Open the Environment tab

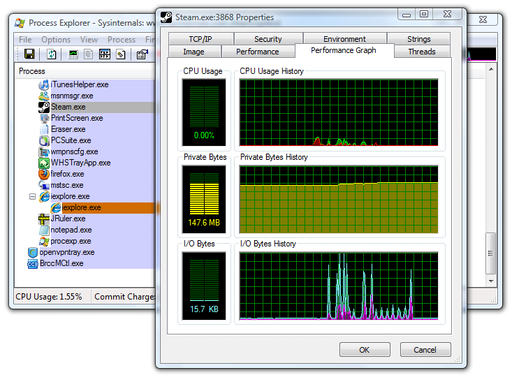(x=344, y=39)
